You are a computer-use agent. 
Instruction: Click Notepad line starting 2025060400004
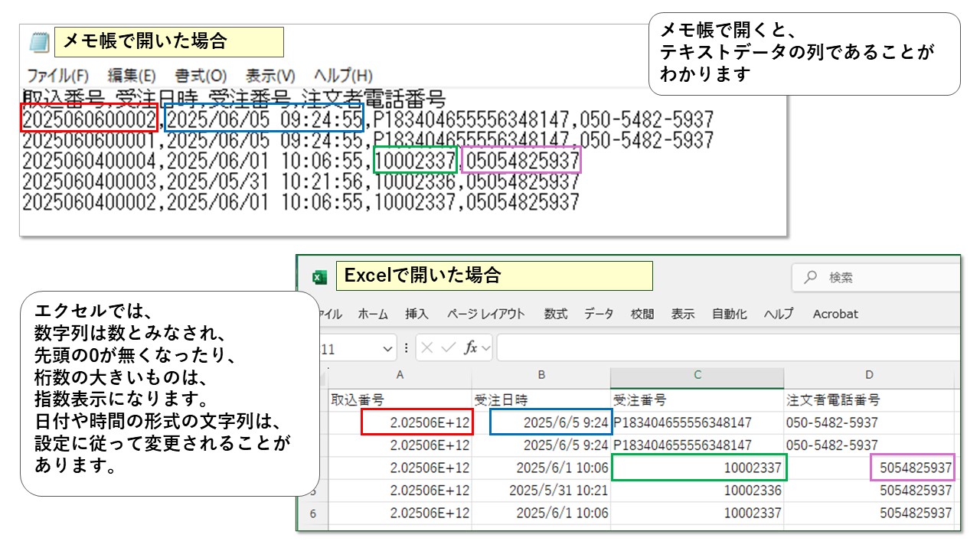[301, 161]
